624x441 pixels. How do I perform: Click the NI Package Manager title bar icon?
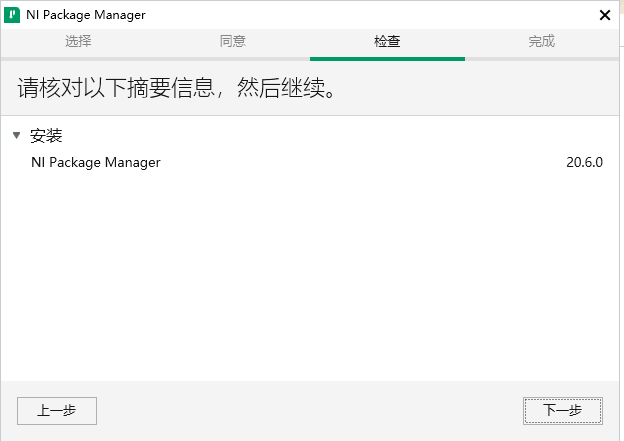point(13,15)
